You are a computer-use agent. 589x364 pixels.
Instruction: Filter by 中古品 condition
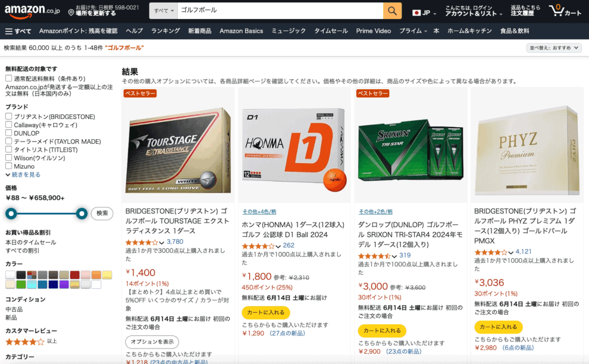14,309
